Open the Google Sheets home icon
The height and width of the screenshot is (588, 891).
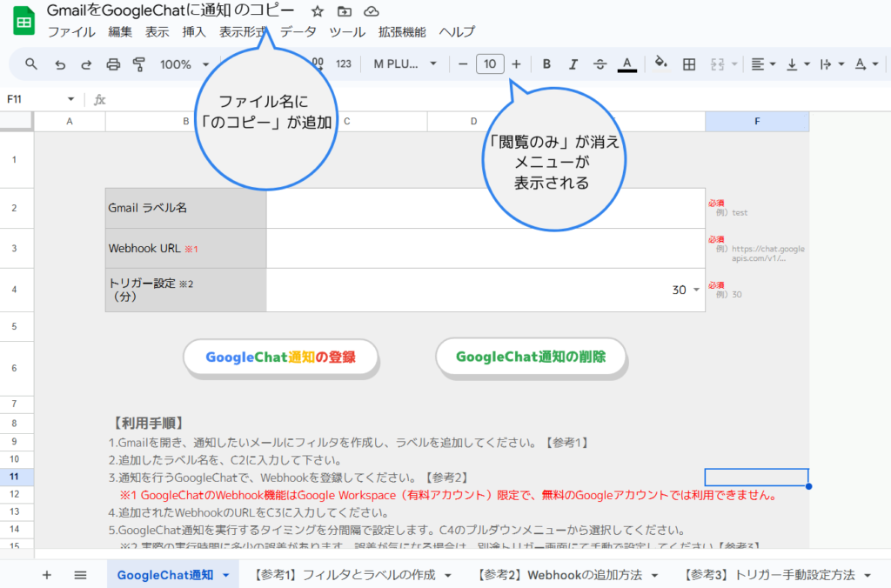23,21
